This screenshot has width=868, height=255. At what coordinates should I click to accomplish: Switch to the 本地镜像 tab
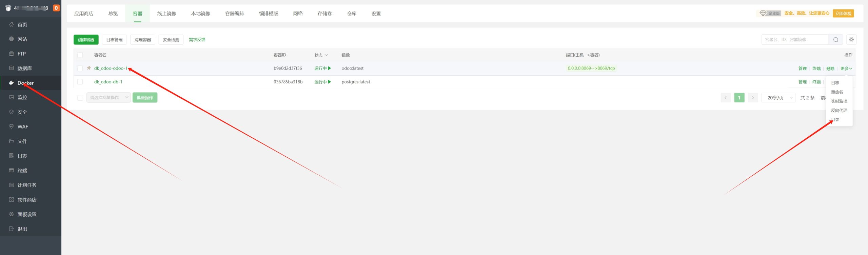point(200,14)
